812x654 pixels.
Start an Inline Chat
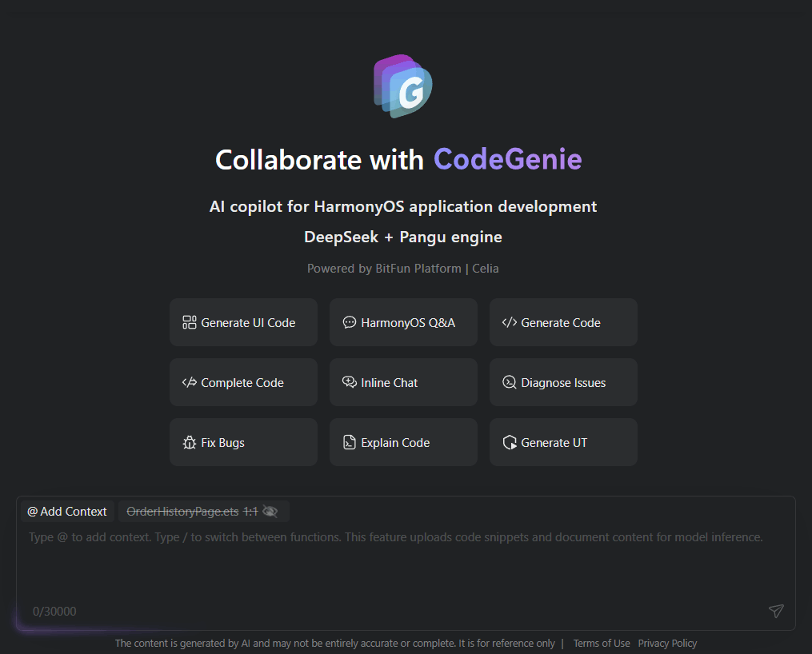point(403,382)
